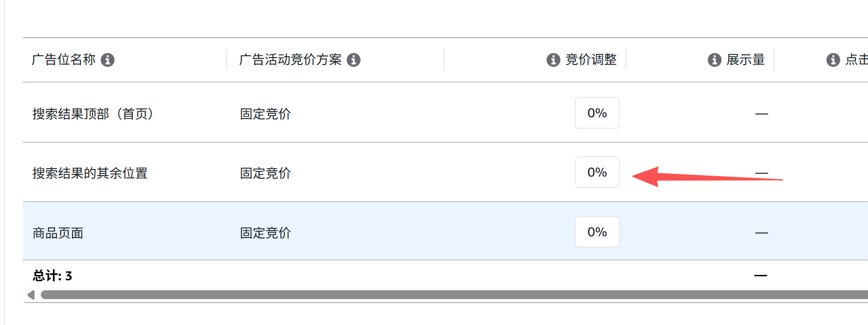Click info icon beside 广告位名称

click(x=108, y=60)
